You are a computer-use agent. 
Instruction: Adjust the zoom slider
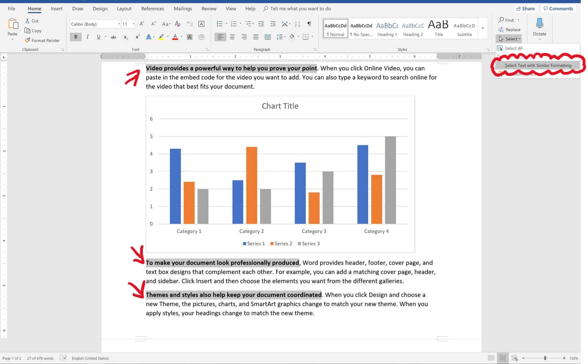tap(545, 358)
